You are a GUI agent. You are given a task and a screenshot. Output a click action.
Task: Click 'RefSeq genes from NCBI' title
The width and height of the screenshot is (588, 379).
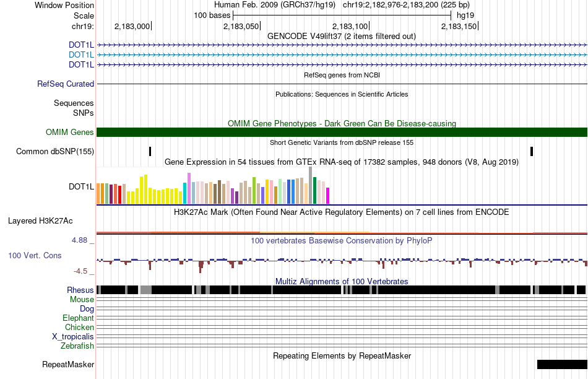342,75
